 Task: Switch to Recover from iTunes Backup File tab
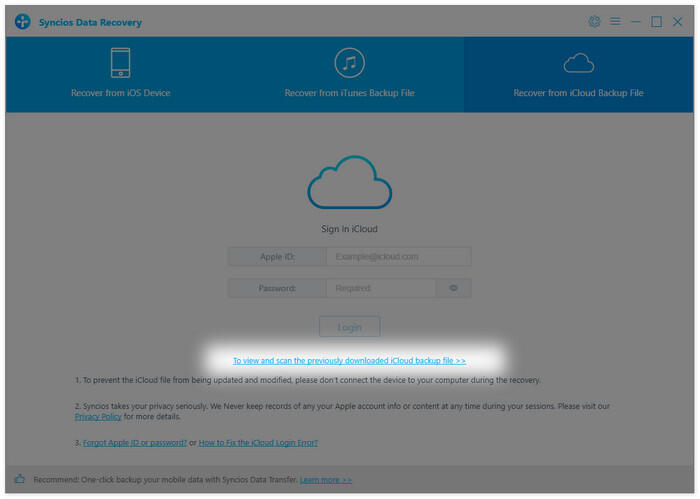coord(349,93)
